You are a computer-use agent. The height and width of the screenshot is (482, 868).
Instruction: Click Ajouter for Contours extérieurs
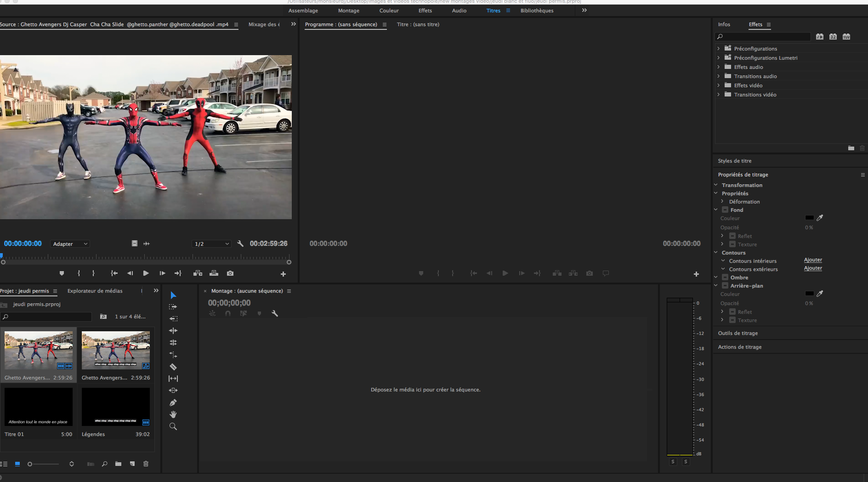tap(813, 268)
